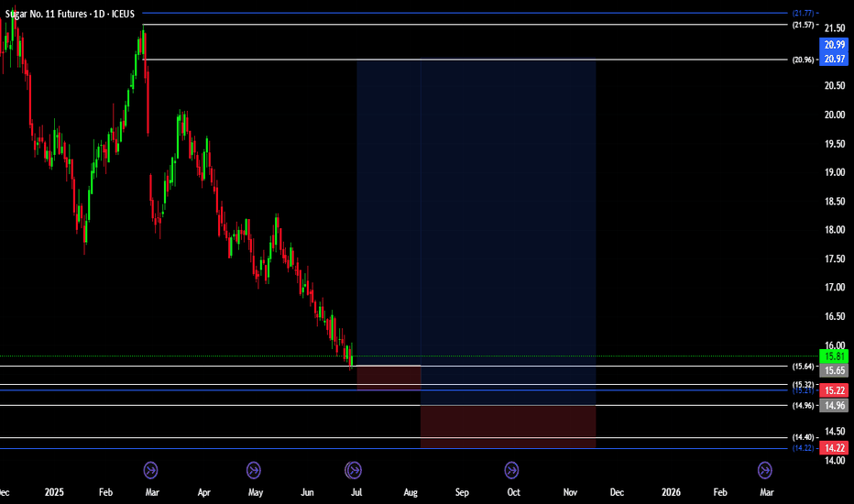Screen dimensions: 854x504
Task: Click the Nov label on time axis
Action: 570,492
